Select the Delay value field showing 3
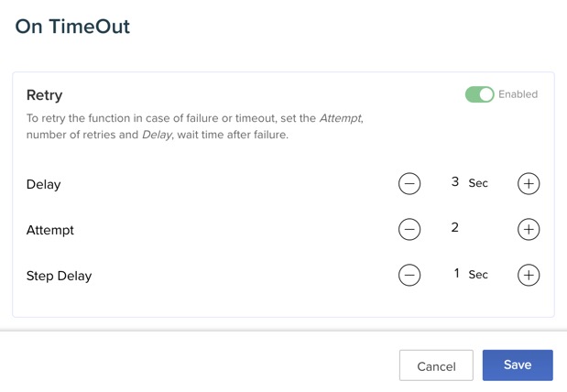The height and width of the screenshot is (392, 567). 455,182
